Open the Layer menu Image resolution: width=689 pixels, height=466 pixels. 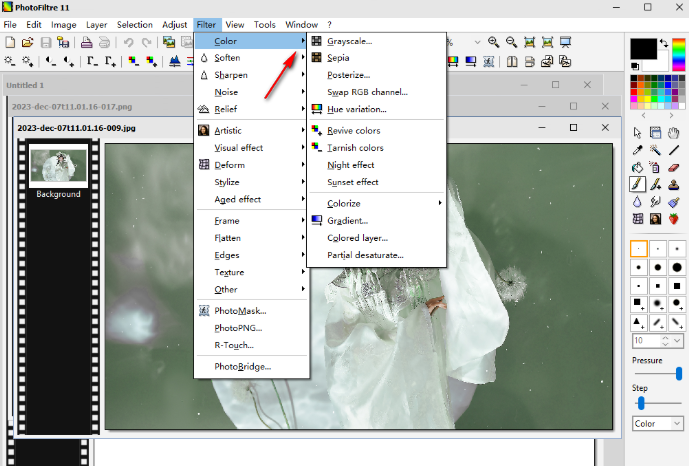(97, 25)
